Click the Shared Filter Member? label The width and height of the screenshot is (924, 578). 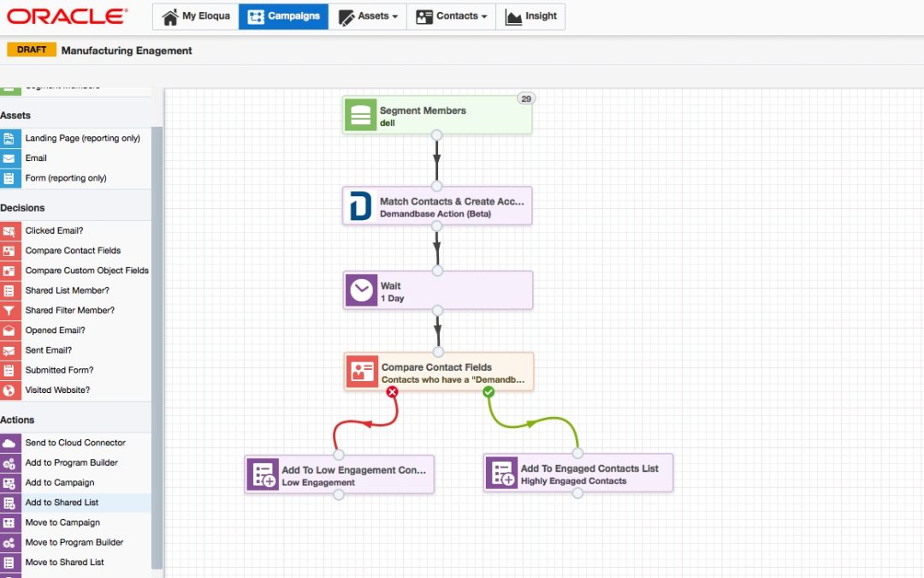pyautogui.click(x=70, y=310)
